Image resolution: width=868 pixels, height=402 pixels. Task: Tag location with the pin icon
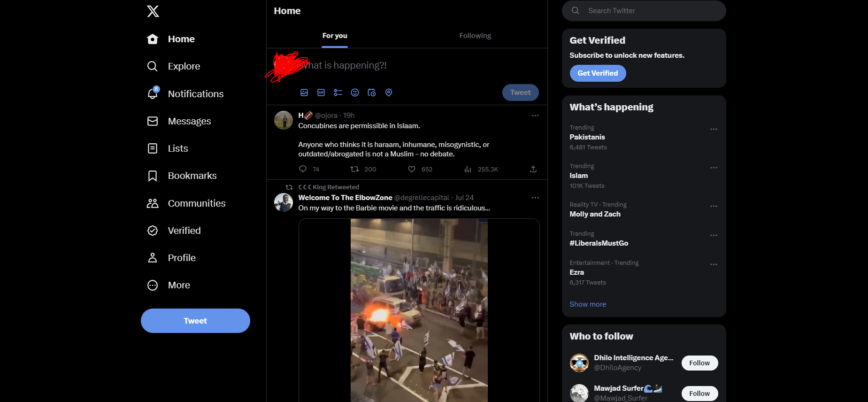[389, 93]
